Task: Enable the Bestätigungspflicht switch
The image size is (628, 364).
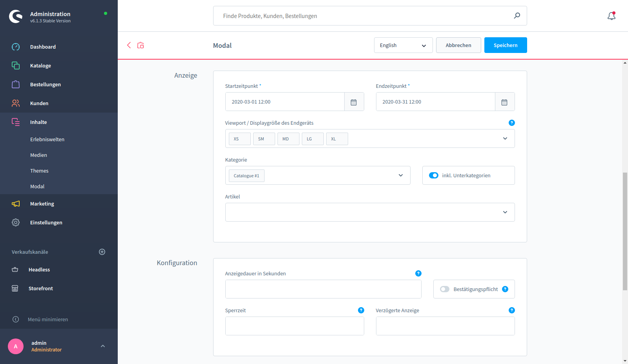Action: tap(445, 289)
